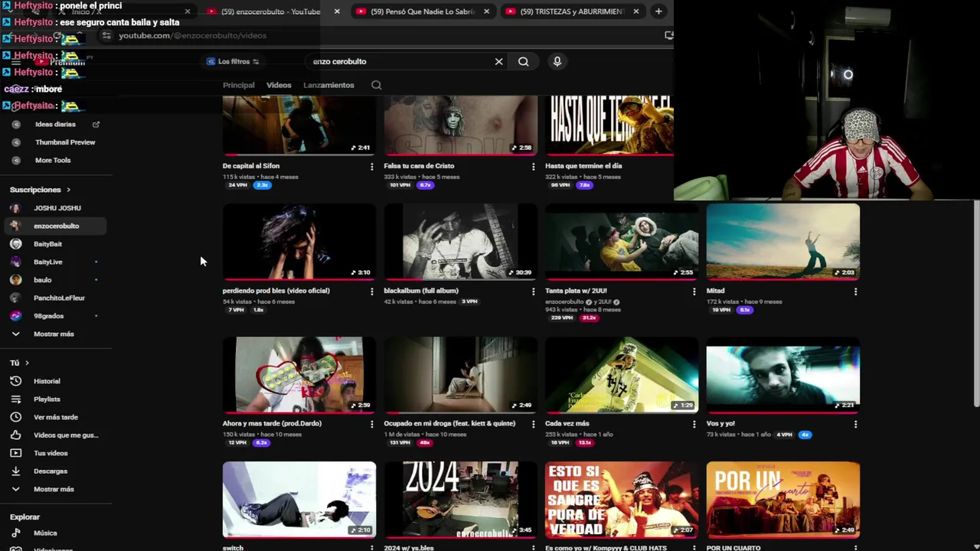Click the voice search microphone icon
This screenshot has height=551, width=980.
click(557, 61)
